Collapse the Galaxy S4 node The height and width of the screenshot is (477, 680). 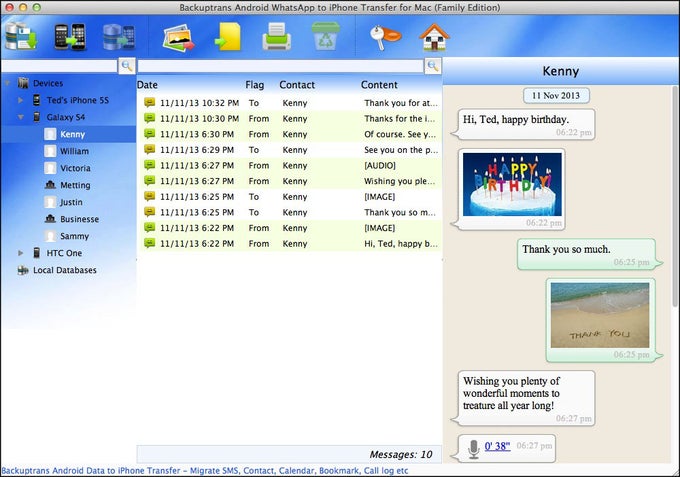20,117
